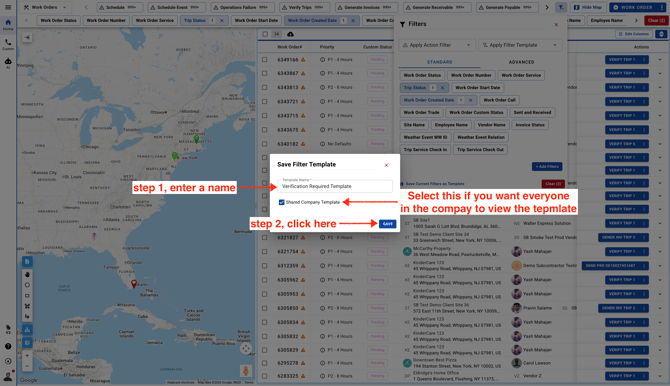The height and width of the screenshot is (386, 670).
Task: Open Street View pegman on the map
Action: pyautogui.click(x=246, y=371)
